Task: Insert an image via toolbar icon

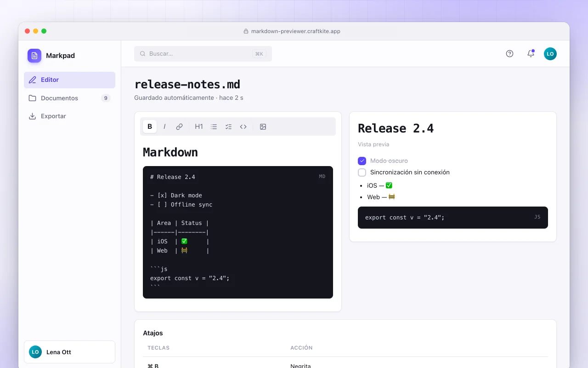Action: pyautogui.click(x=263, y=126)
